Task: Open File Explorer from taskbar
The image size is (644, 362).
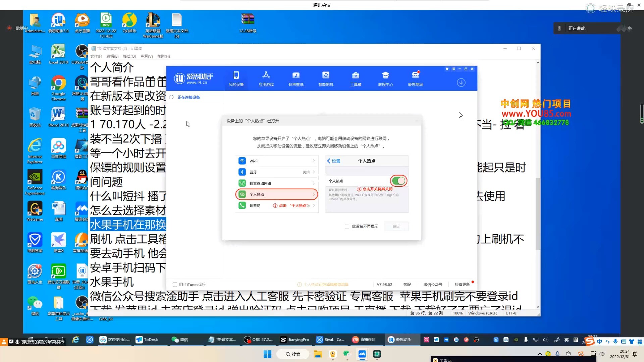Action: click(318, 354)
